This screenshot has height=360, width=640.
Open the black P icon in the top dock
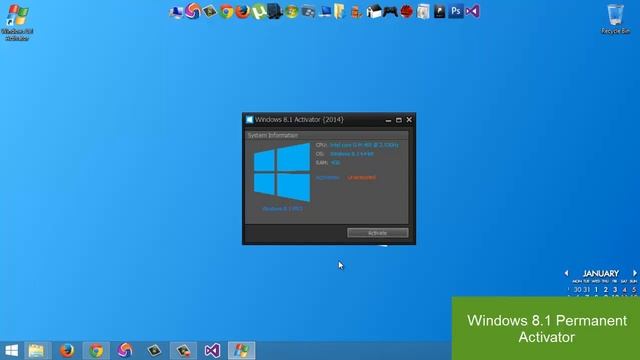click(439, 11)
